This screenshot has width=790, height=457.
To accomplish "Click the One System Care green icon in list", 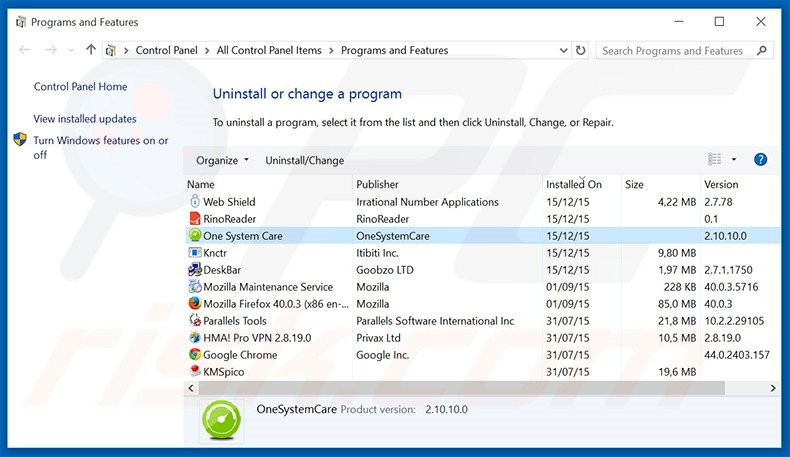I will click(x=195, y=235).
